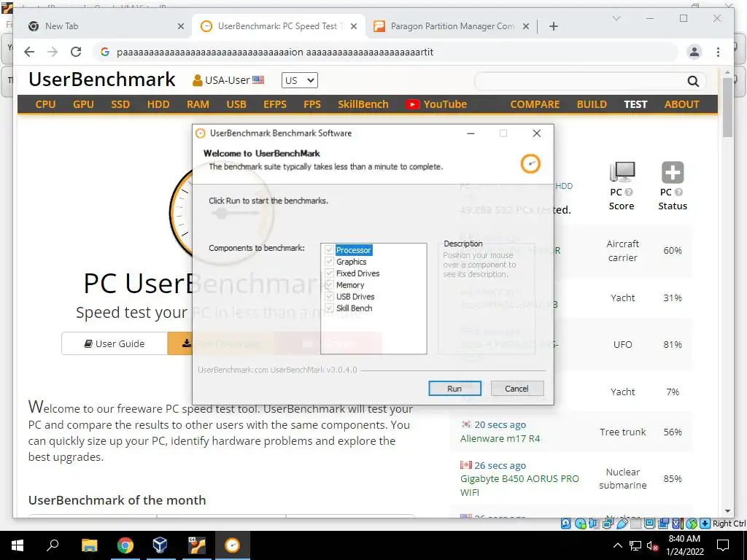The width and height of the screenshot is (747, 560).
Task: Click the 26 secs ago link
Action: [500, 465]
